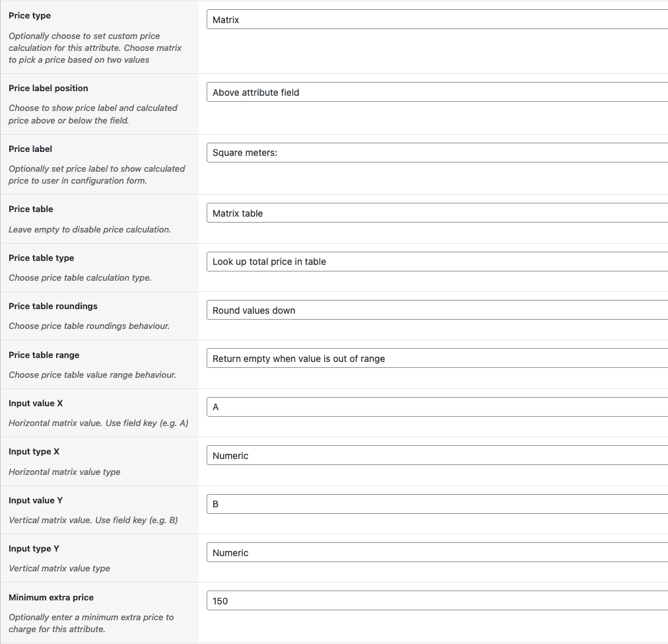Open the Price type dropdown showing Matrix
Viewport: 668px width, 644px height.
tap(437, 20)
